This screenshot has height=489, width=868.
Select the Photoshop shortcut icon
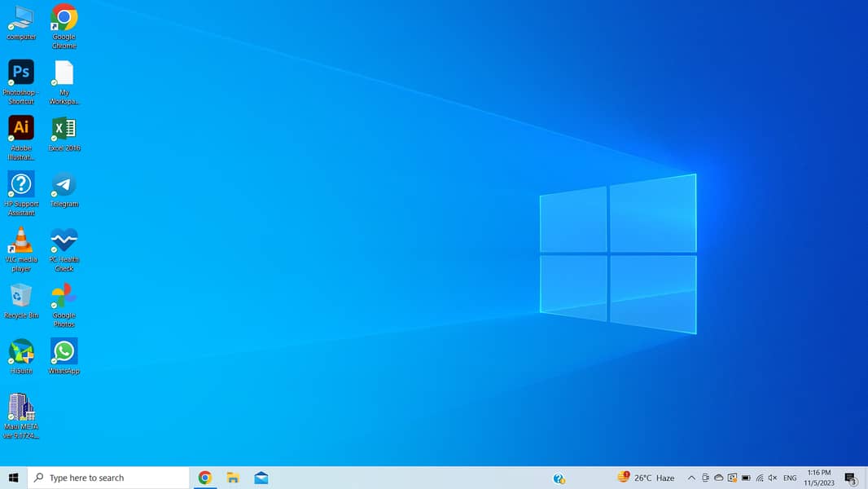click(x=21, y=73)
